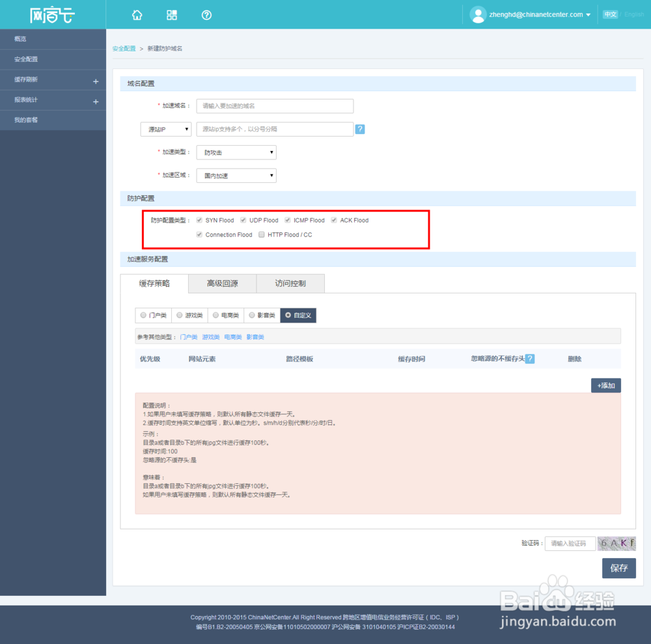Expand the 报表统计 plus icon

96,101
